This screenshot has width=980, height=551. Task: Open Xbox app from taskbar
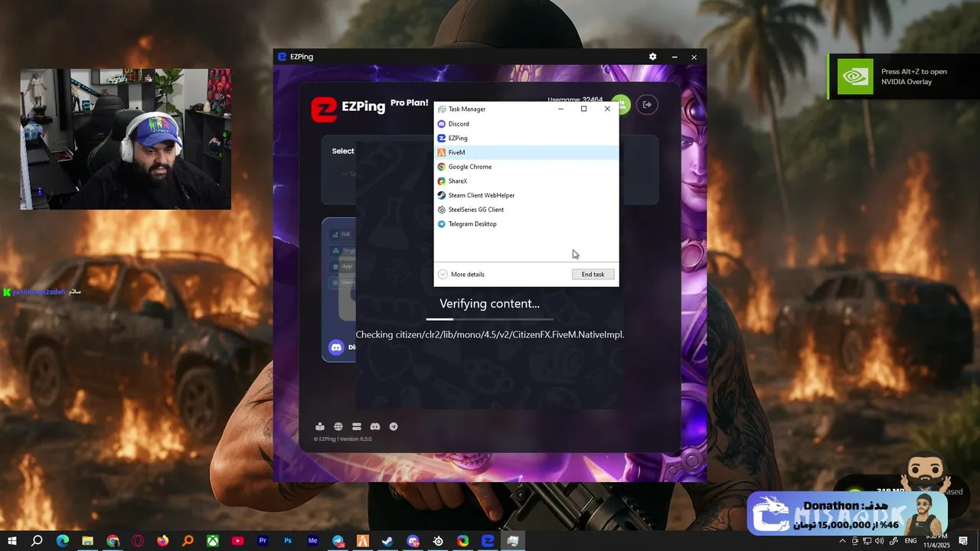click(x=213, y=541)
